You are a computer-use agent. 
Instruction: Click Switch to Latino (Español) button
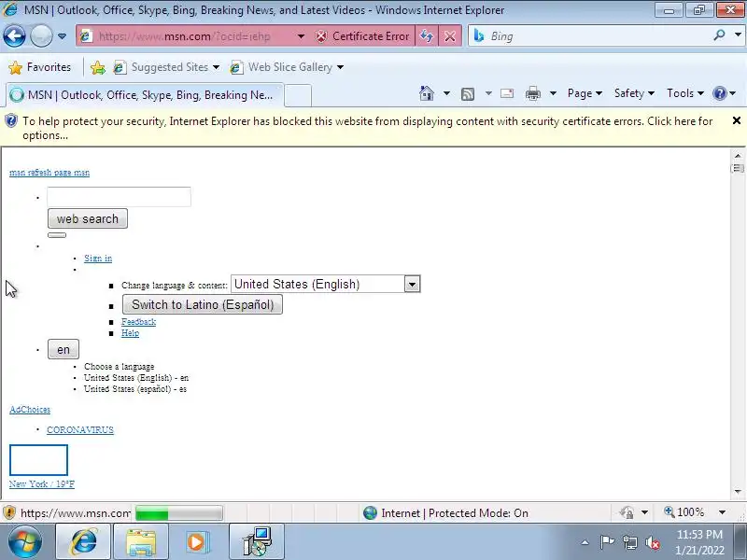click(203, 305)
